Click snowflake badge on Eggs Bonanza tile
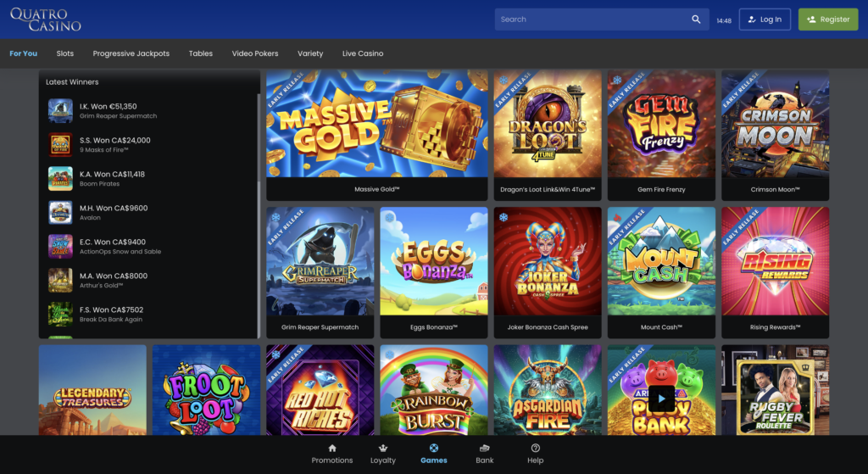The image size is (868, 474). coord(390,217)
